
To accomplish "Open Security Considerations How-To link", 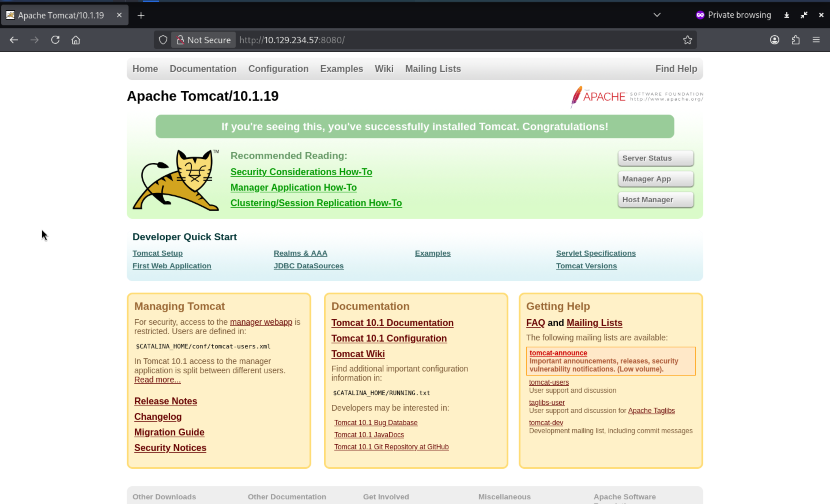I will [x=301, y=172].
